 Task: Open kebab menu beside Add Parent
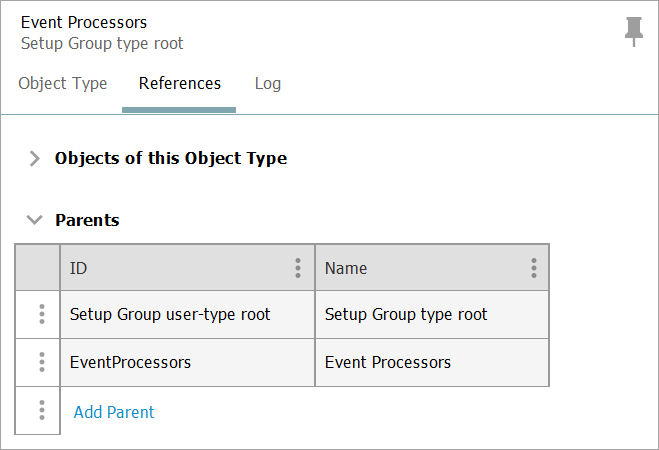(41, 411)
